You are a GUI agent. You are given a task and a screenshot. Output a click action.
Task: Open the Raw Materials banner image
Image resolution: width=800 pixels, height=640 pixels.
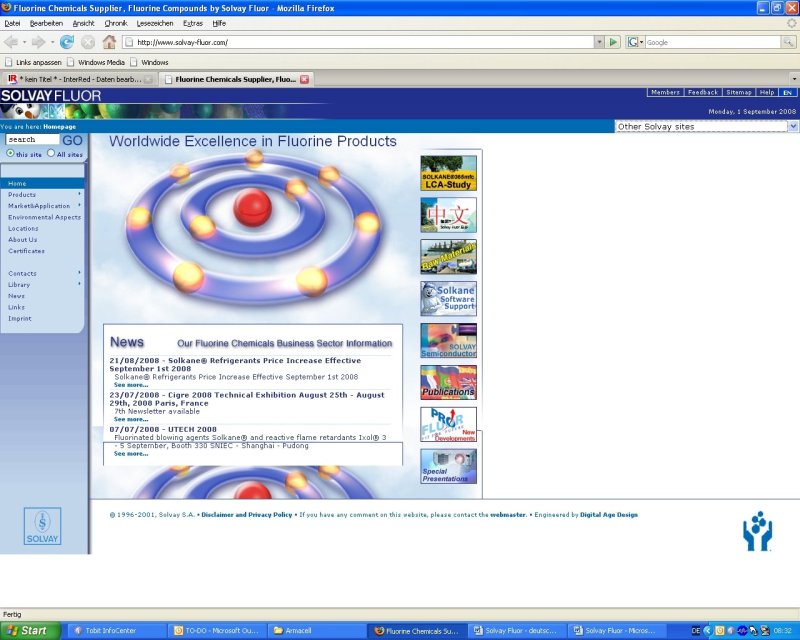point(448,257)
